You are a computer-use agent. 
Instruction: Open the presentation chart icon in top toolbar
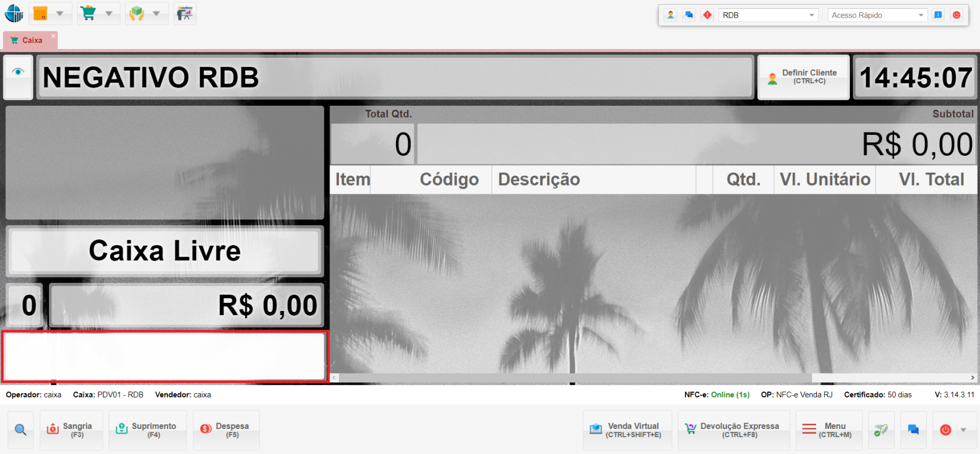click(184, 13)
